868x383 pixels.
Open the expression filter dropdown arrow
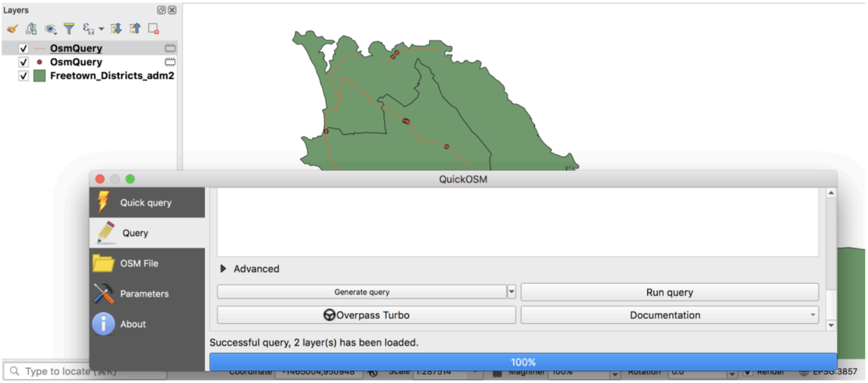[101, 29]
